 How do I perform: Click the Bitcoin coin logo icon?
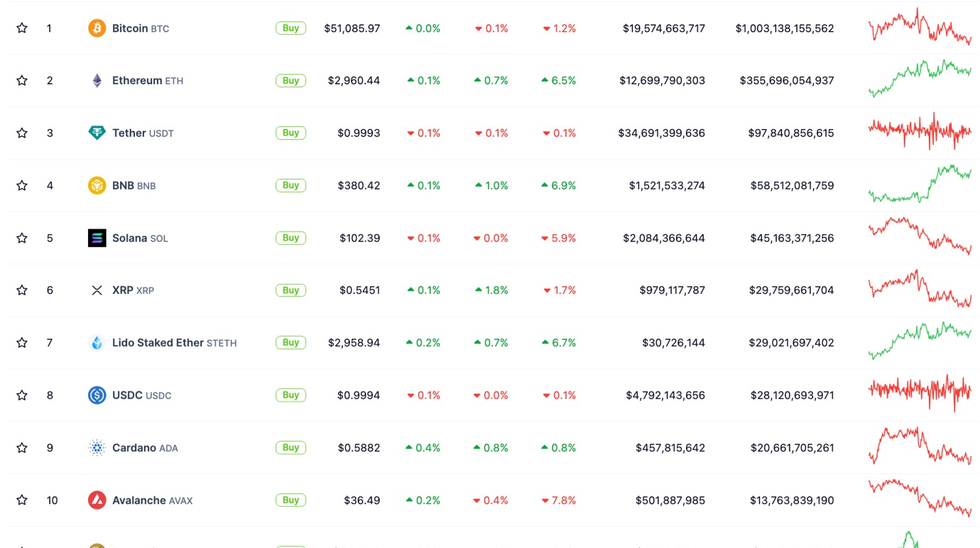click(97, 28)
